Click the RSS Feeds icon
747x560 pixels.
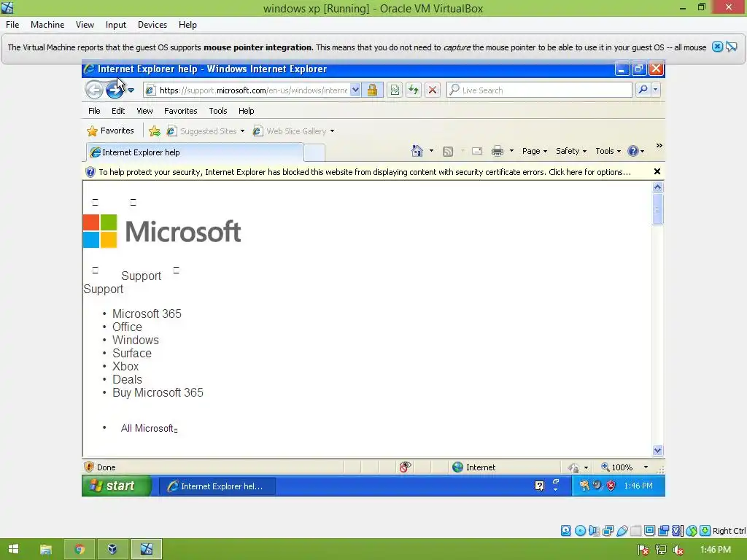(448, 152)
